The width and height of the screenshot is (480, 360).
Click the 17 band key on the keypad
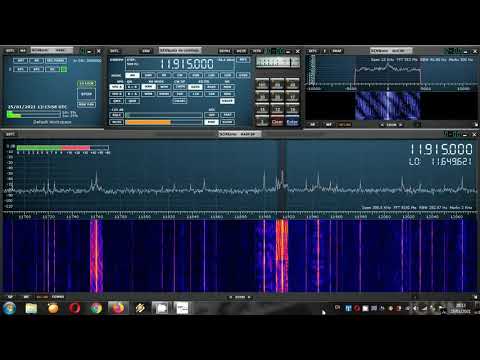(x=292, y=97)
